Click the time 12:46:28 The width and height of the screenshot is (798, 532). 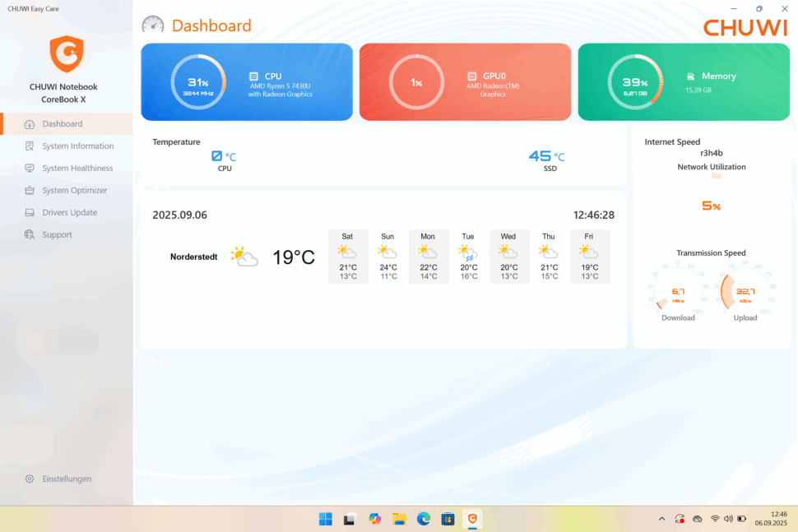click(594, 215)
